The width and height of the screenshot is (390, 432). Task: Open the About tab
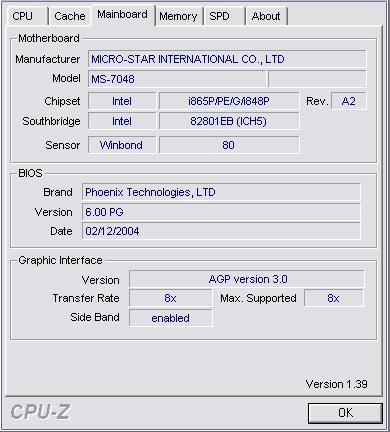(266, 16)
